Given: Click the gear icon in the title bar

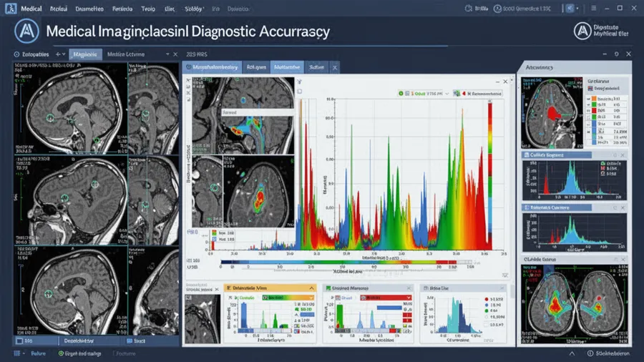Looking at the screenshot, I should pyautogui.click(x=468, y=8).
